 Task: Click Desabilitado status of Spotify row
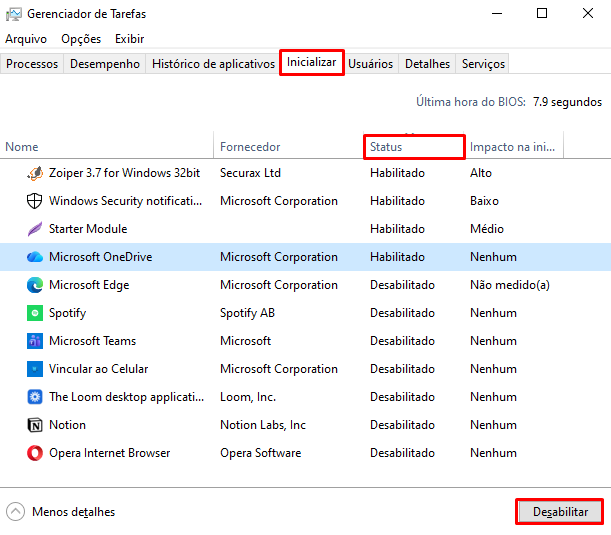[x=402, y=313]
